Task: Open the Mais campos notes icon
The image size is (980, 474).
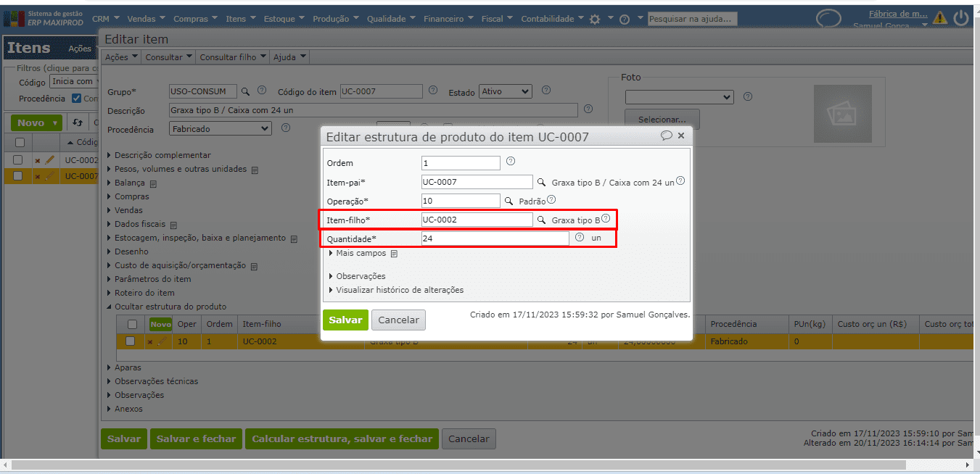Action: pos(394,254)
